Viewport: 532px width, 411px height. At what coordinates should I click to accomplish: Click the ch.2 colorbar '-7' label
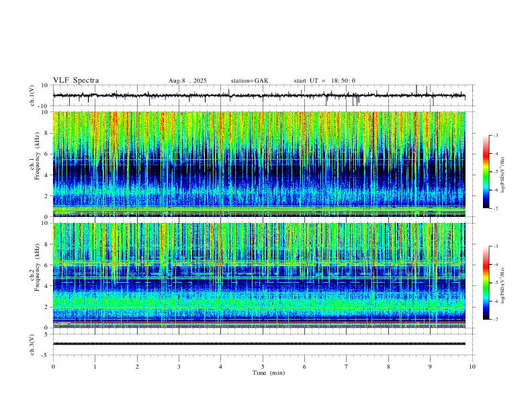(x=495, y=320)
